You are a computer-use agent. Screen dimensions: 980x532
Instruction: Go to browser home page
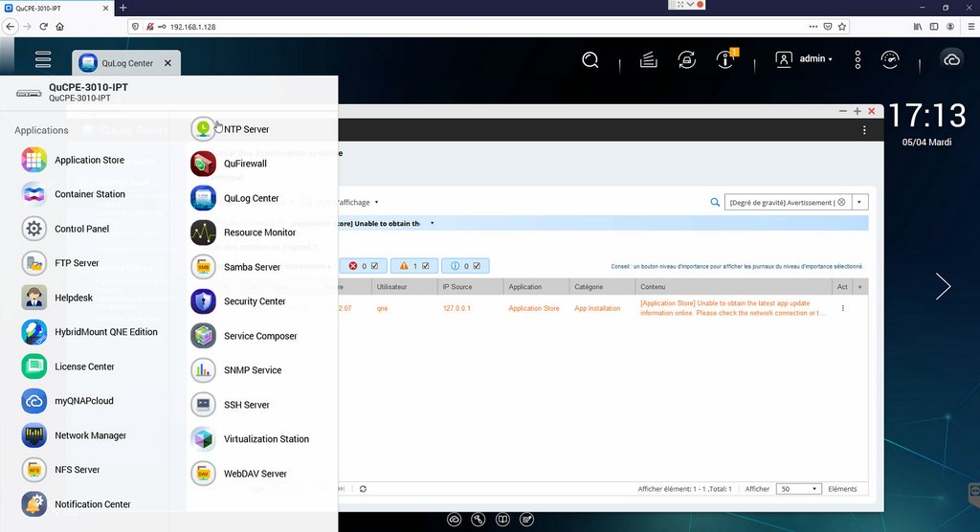coord(60,26)
